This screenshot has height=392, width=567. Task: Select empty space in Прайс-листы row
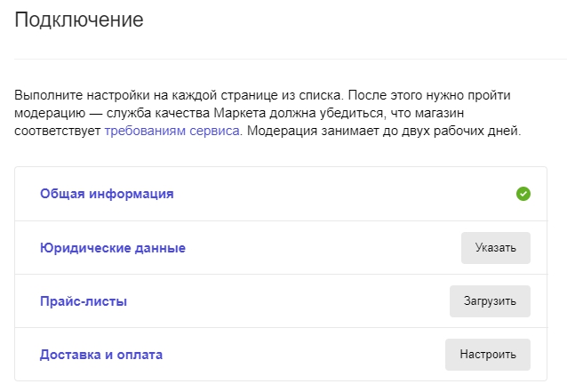coord(290,301)
